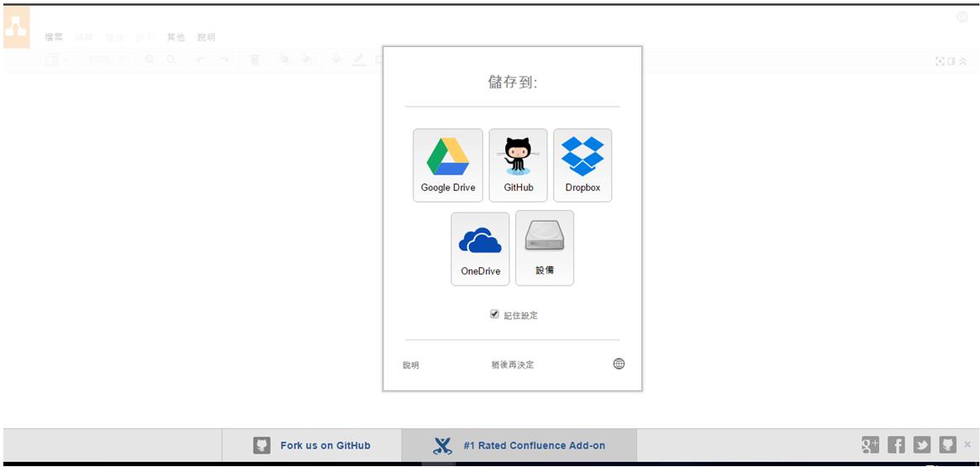Choose OneDrive storage option
Viewport: 980px width, 467px height.
click(x=480, y=249)
